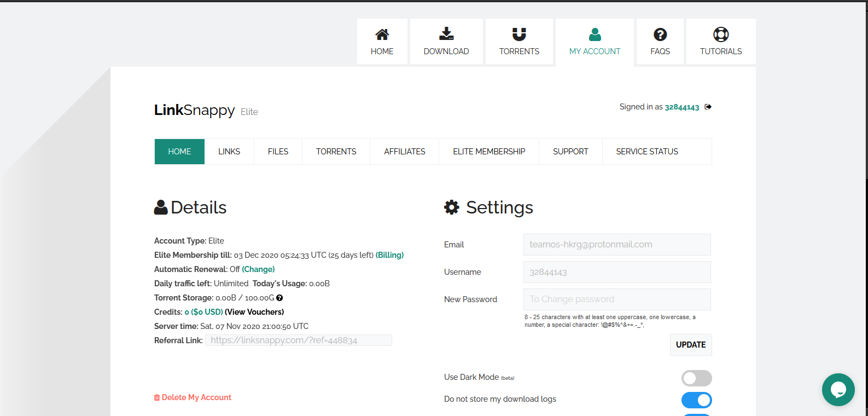The image size is (868, 416).
Task: Click the trash icon for Delete My Account
Action: coord(157,397)
